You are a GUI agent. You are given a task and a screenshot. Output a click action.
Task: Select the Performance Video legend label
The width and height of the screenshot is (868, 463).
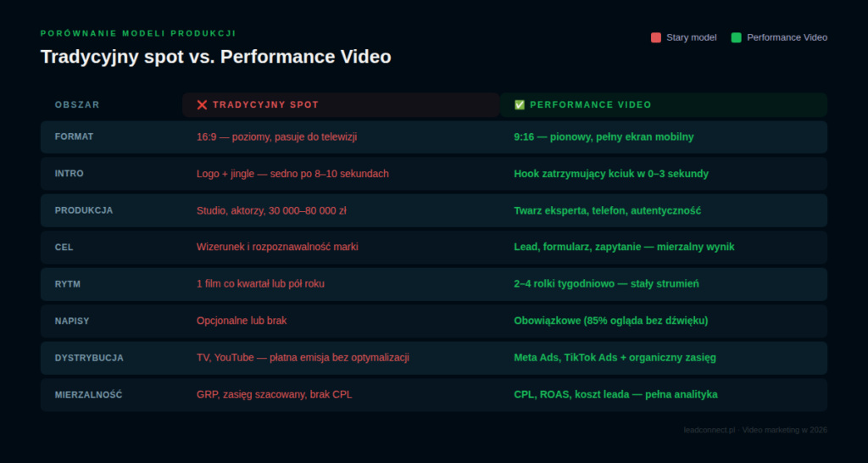[x=787, y=37]
